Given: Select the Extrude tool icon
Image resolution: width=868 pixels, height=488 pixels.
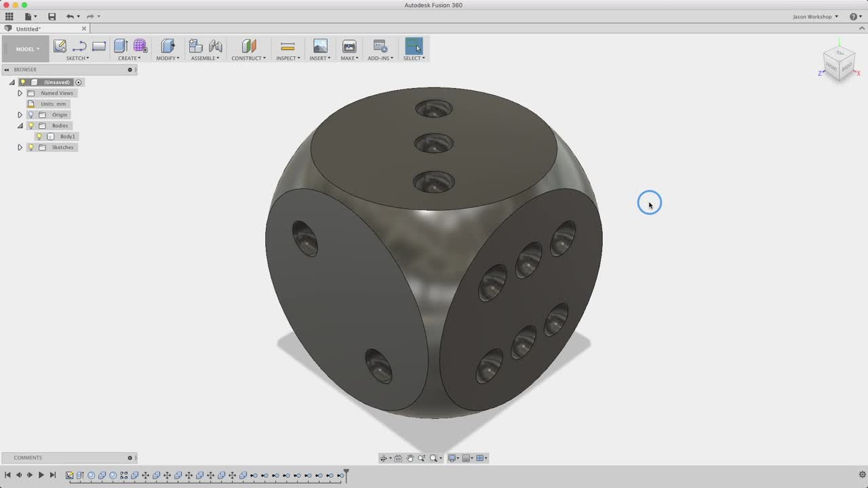Looking at the screenshot, I should 121,46.
